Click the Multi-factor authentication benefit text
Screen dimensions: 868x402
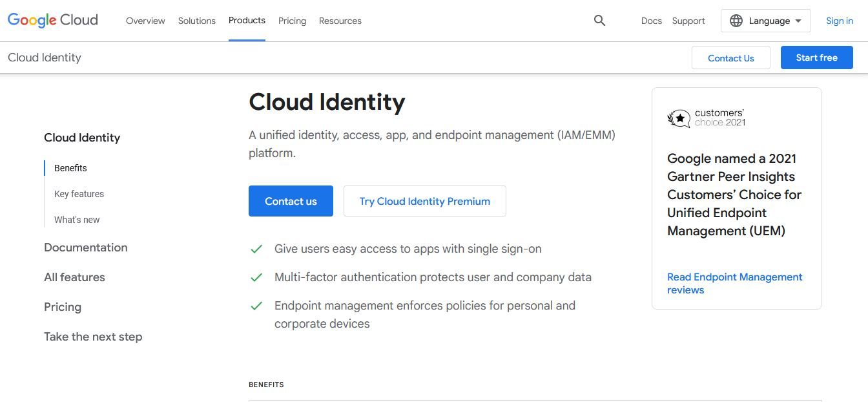(433, 277)
